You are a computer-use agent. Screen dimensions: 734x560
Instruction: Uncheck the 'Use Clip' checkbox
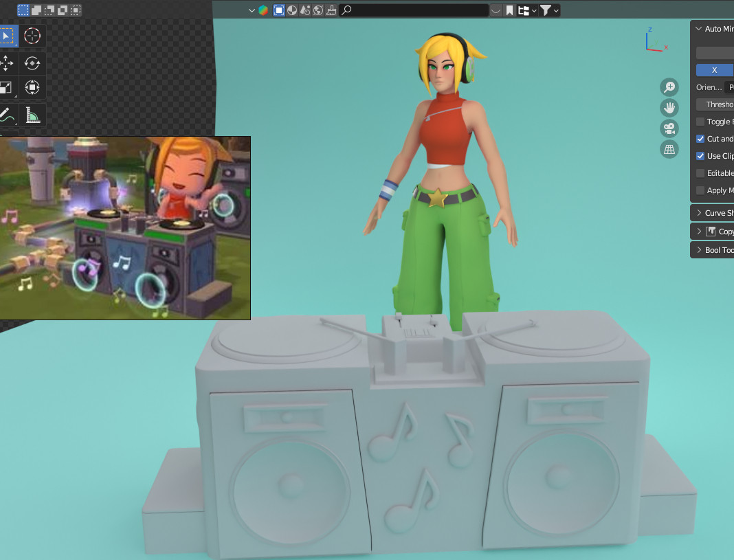(700, 156)
